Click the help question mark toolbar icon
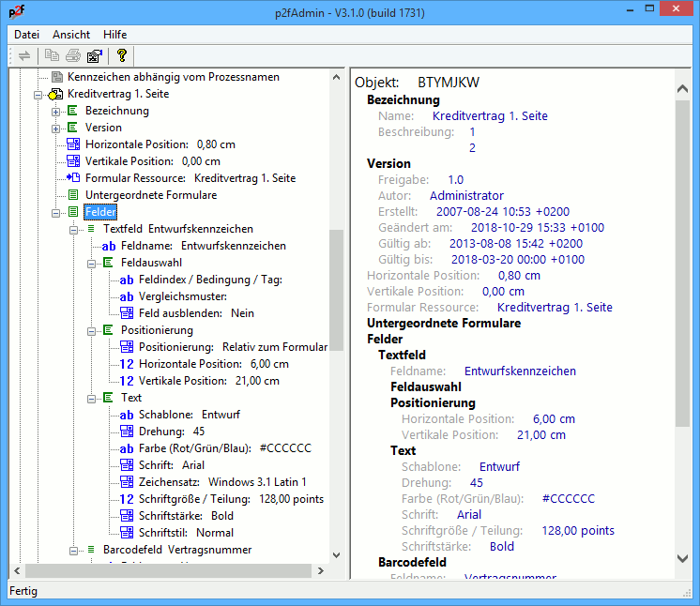This screenshot has width=700, height=606. 121,56
